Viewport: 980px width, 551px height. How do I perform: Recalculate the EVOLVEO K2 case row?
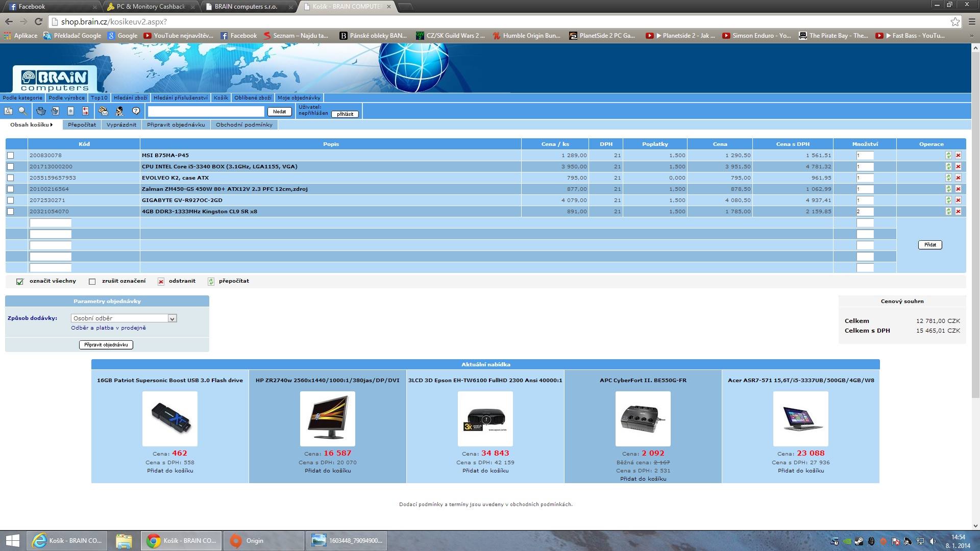click(948, 178)
